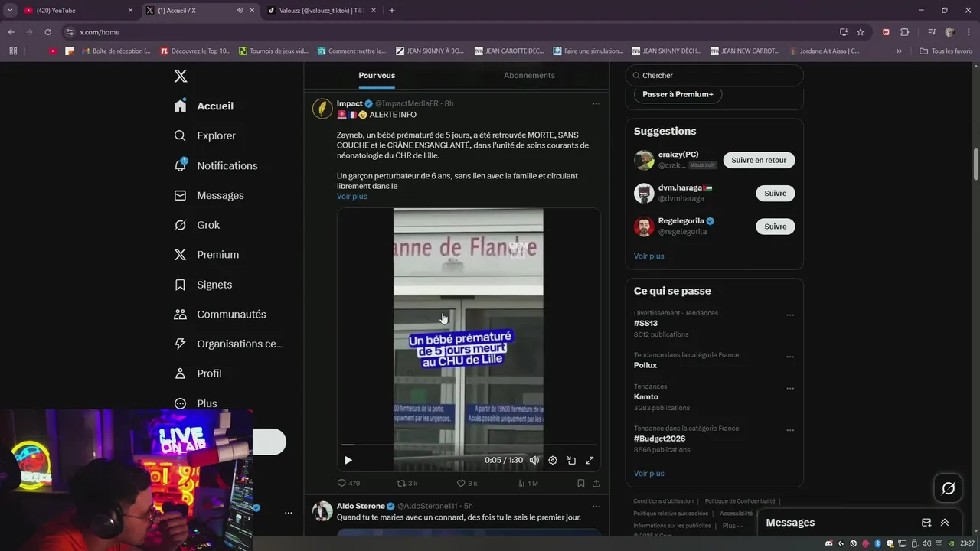
Task: View Impact post analytics icon
Action: coord(521,483)
